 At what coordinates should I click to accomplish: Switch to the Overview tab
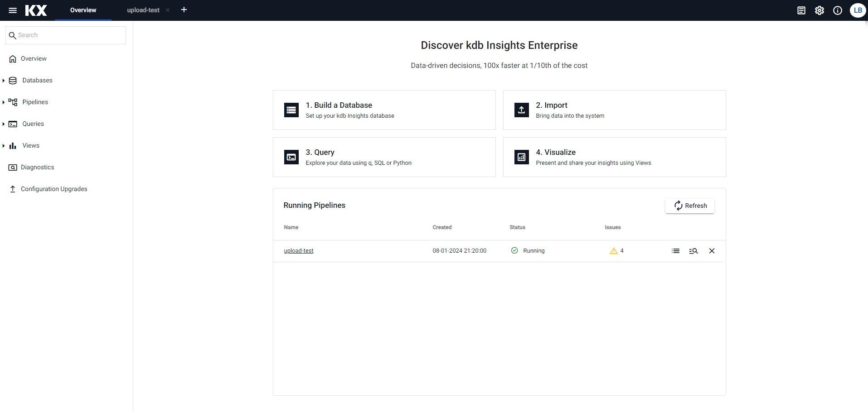click(x=83, y=10)
